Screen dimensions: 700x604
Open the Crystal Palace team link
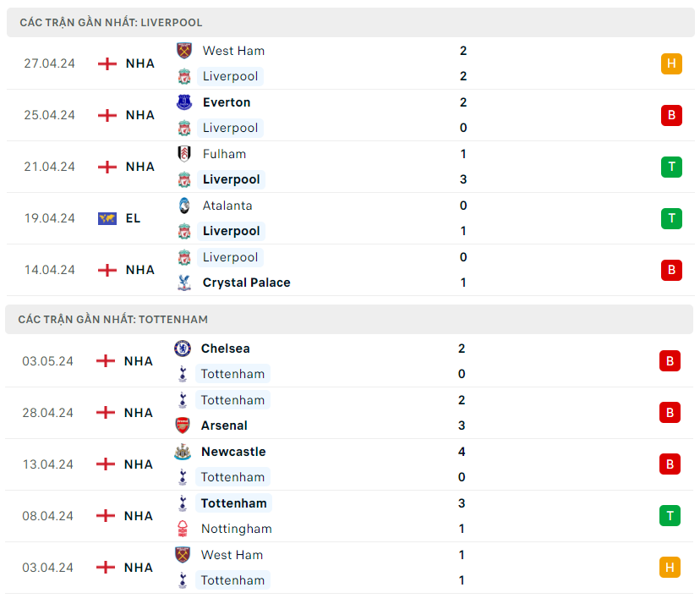[246, 283]
